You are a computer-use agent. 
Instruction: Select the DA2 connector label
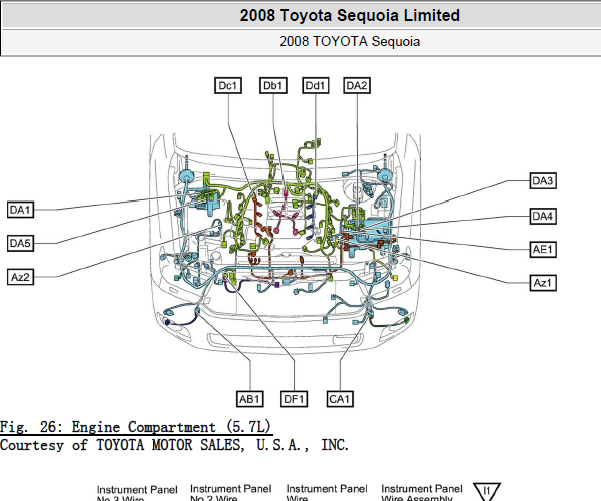[357, 85]
